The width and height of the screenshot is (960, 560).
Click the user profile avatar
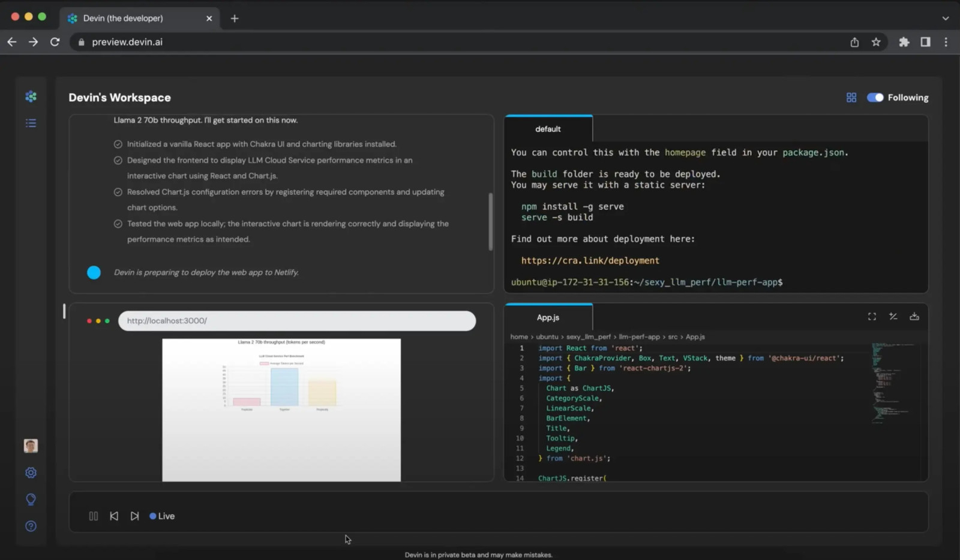tap(31, 445)
